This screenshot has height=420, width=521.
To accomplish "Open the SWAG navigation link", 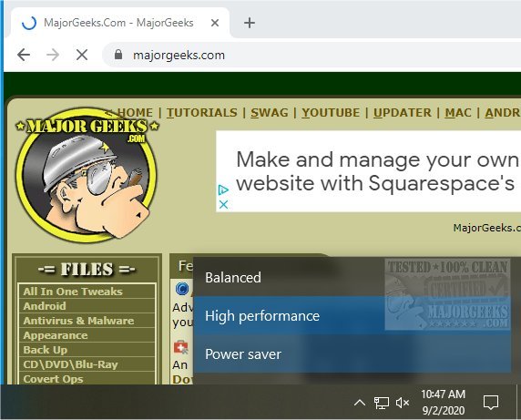I will (x=270, y=113).
